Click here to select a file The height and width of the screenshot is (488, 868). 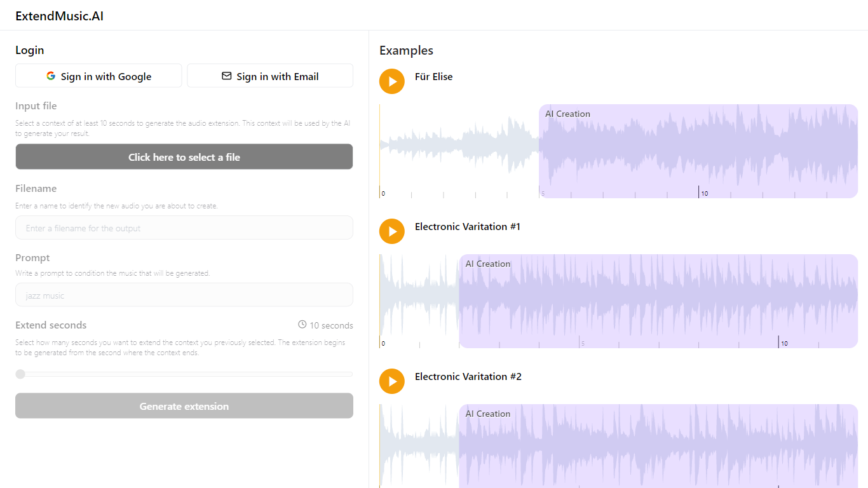(x=184, y=157)
